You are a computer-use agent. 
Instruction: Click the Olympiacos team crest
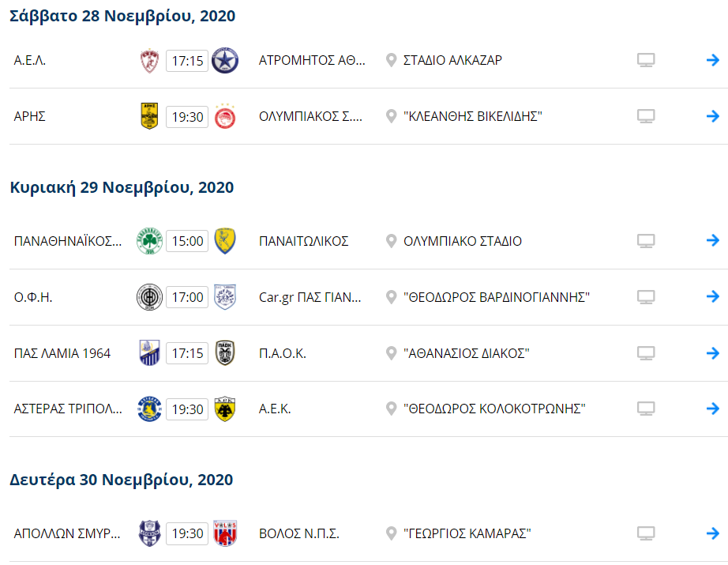tap(225, 117)
